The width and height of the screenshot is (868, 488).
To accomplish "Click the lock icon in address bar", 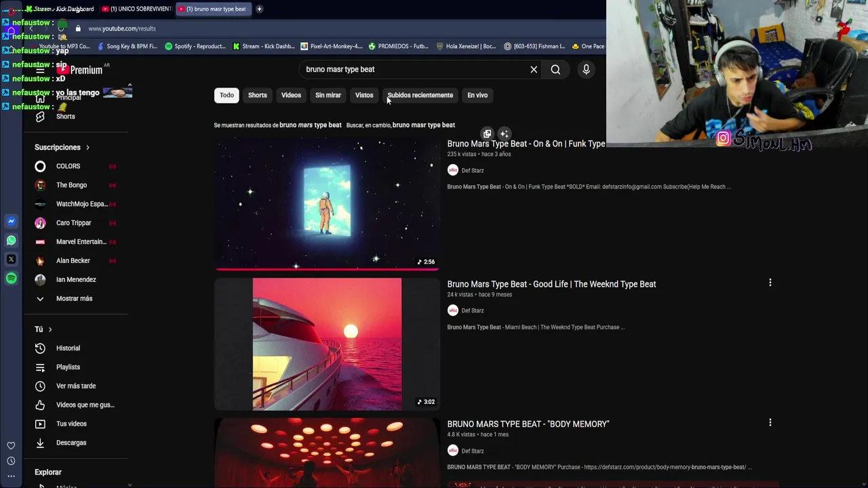I will (x=78, y=28).
